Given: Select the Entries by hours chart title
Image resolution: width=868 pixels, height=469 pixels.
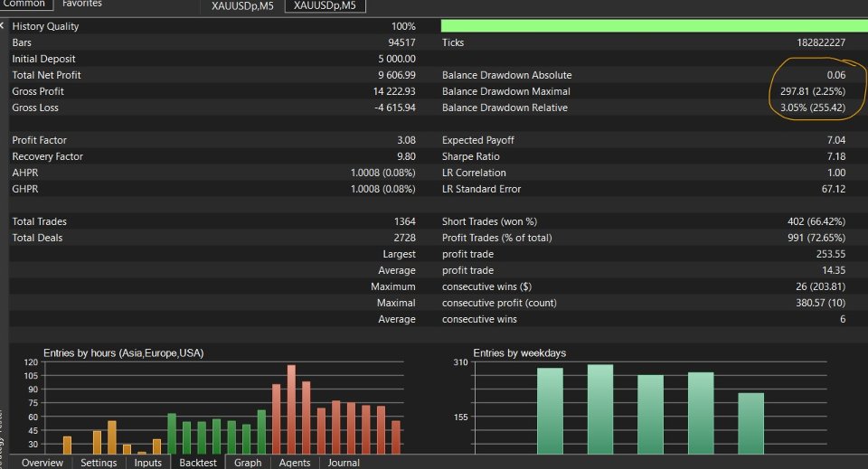Looking at the screenshot, I should click(x=124, y=352).
